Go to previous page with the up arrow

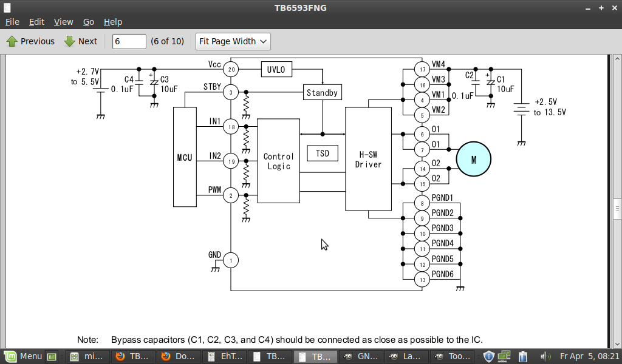point(30,41)
